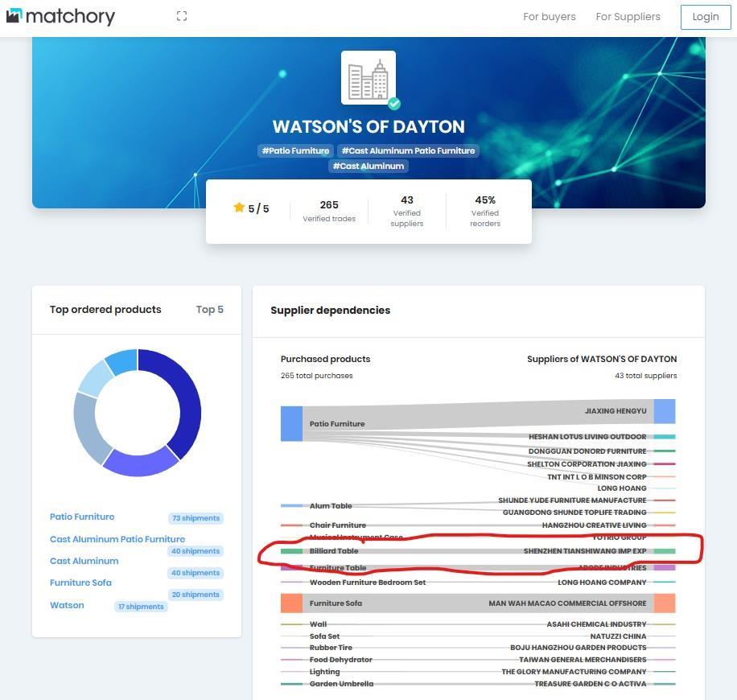Click TREASURE GARDEN C O ACTIVA supplier
The image size is (737, 700).
[x=591, y=684]
